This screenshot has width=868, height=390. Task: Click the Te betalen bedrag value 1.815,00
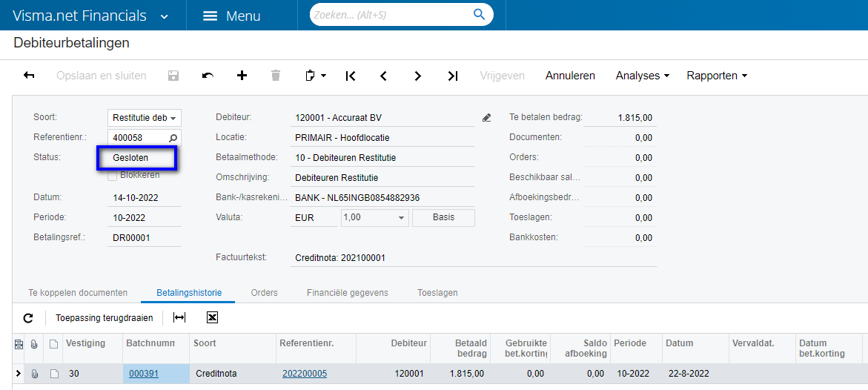click(x=635, y=117)
